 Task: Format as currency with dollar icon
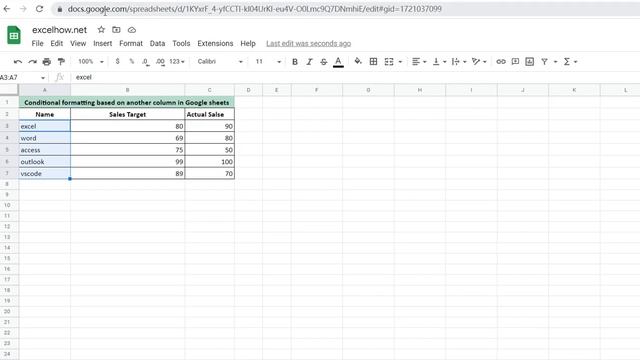118,61
